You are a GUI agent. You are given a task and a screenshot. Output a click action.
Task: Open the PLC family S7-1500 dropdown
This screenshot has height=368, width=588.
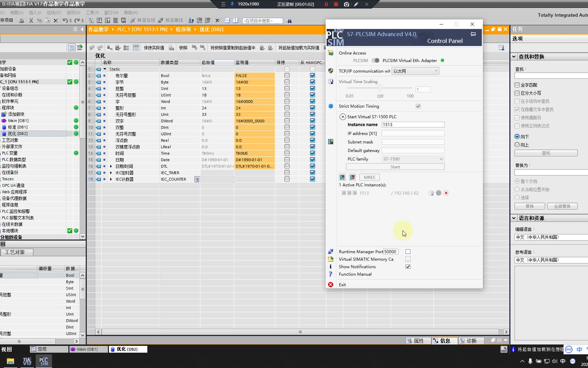(413, 159)
